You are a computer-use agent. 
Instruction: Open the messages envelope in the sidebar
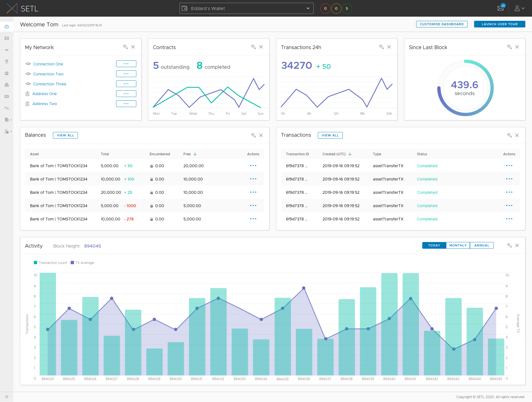point(7,38)
